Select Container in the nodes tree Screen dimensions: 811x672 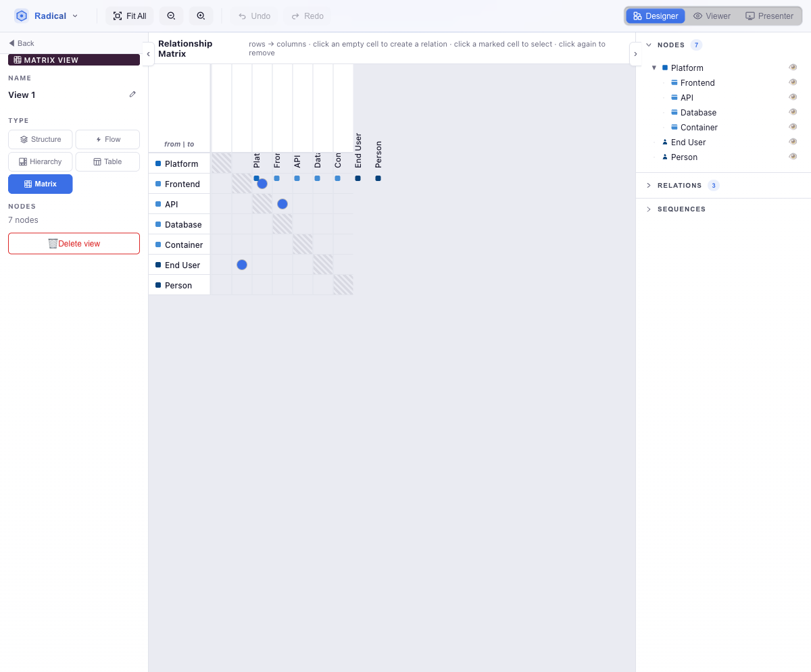699,127
